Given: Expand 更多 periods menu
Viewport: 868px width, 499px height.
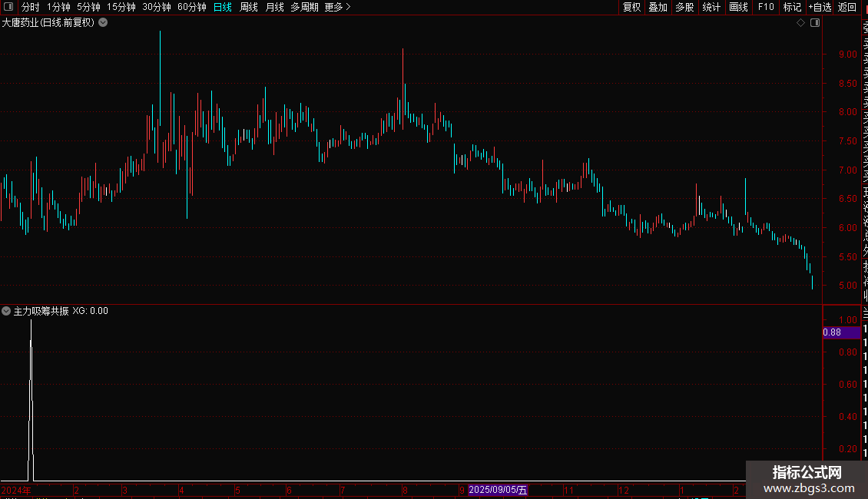Looking at the screenshot, I should pos(338,7).
